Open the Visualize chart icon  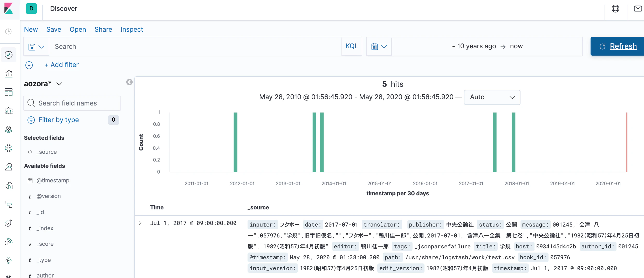click(x=9, y=74)
